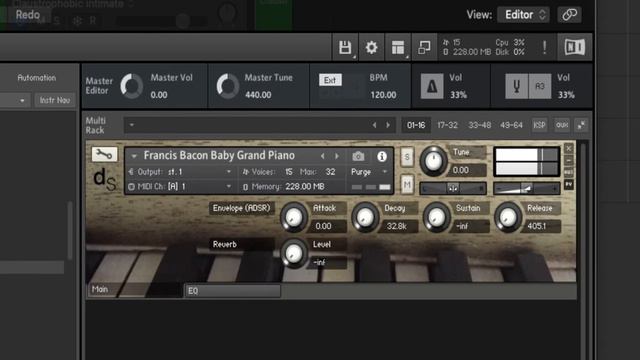Image resolution: width=640 pixels, height=360 pixels.
Task: Toggle the metronome icon
Action: click(431, 86)
